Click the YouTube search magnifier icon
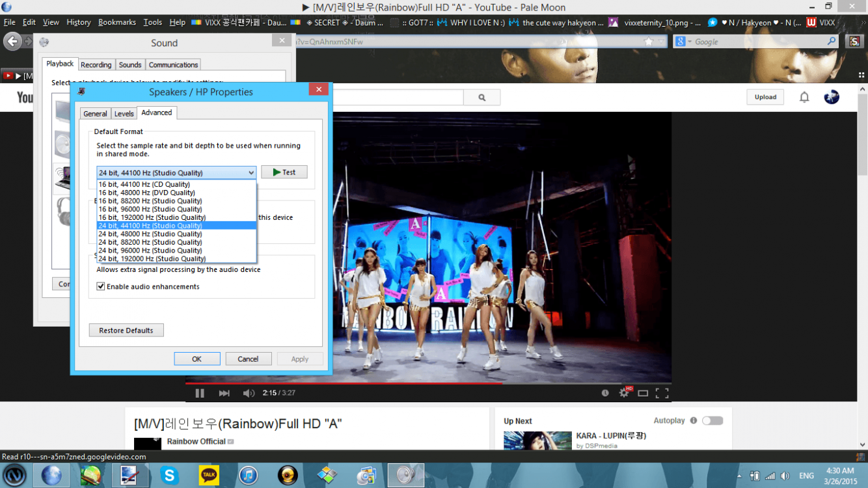The image size is (868, 488). point(481,96)
